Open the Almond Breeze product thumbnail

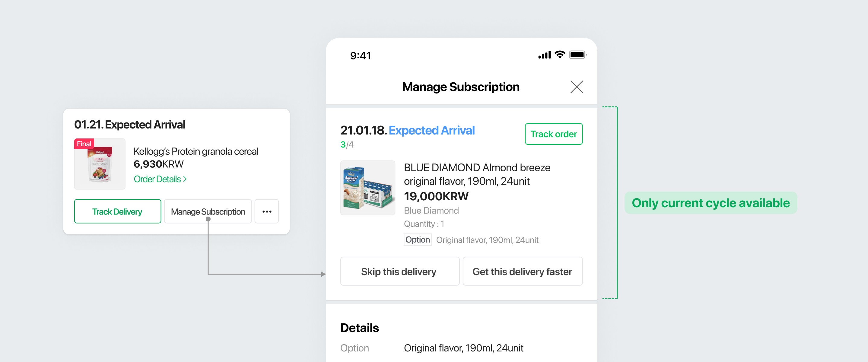(x=367, y=188)
